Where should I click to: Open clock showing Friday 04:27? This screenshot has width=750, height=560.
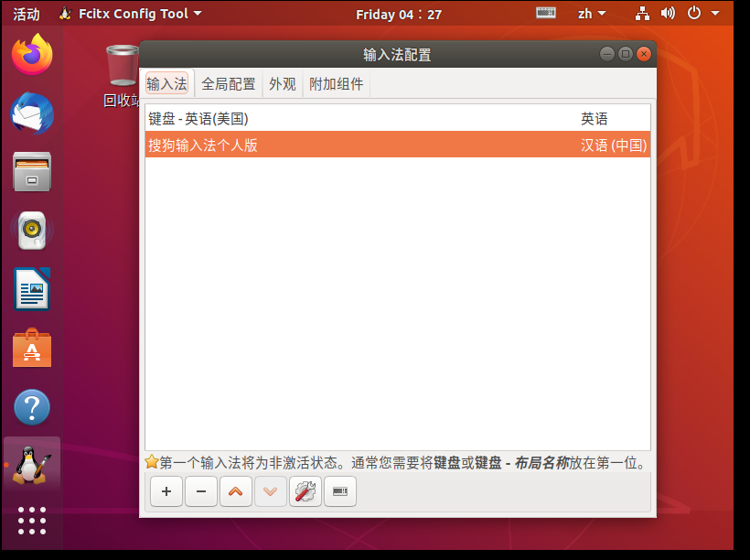click(x=399, y=15)
